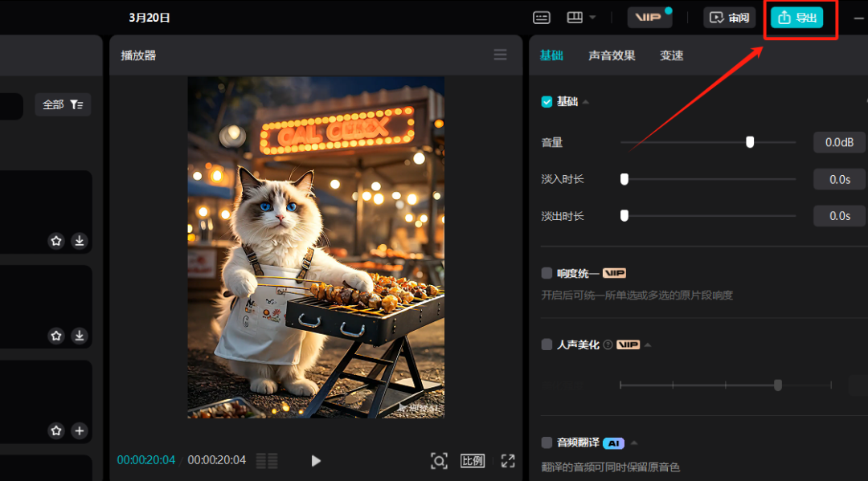Toggle the 基础 section checkbox
Image resolution: width=868 pixels, height=481 pixels.
click(x=547, y=102)
